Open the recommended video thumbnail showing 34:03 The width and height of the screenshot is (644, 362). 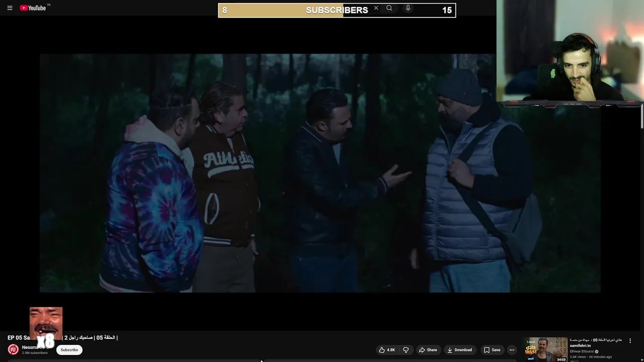pos(546,349)
